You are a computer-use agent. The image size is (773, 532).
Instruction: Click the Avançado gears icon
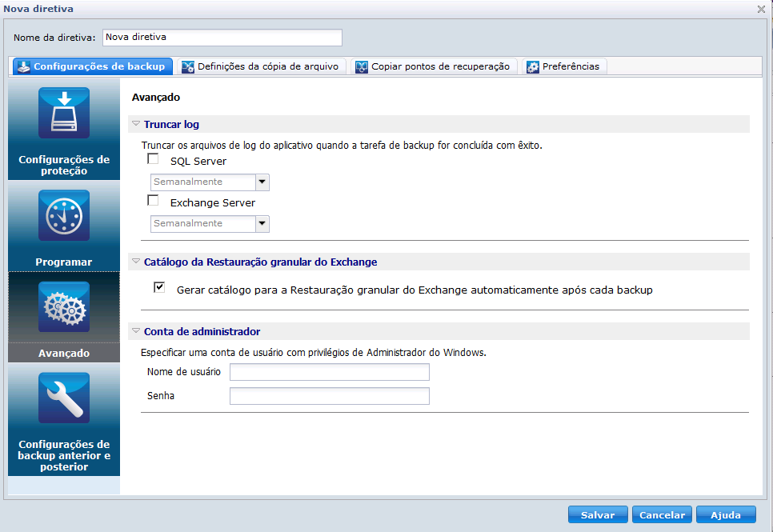click(64, 307)
